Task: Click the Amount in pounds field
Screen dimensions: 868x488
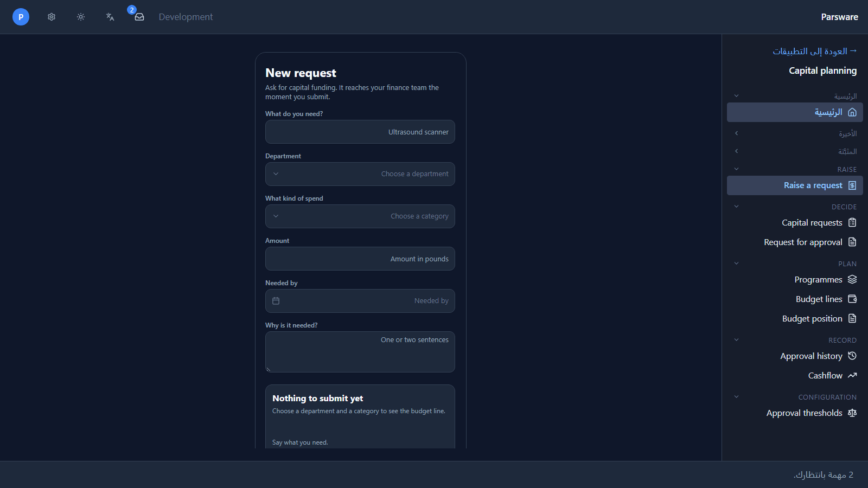Action: (360, 259)
